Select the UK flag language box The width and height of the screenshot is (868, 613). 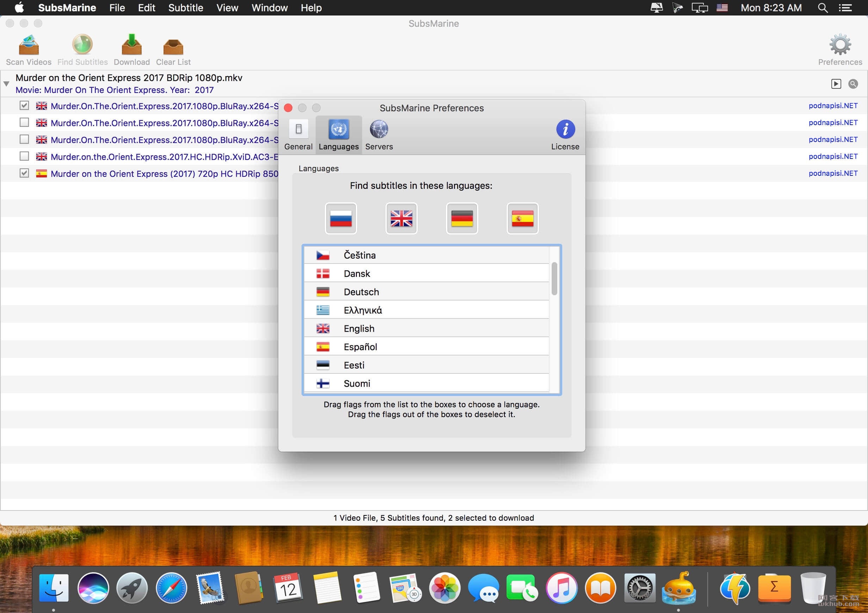tap(401, 218)
